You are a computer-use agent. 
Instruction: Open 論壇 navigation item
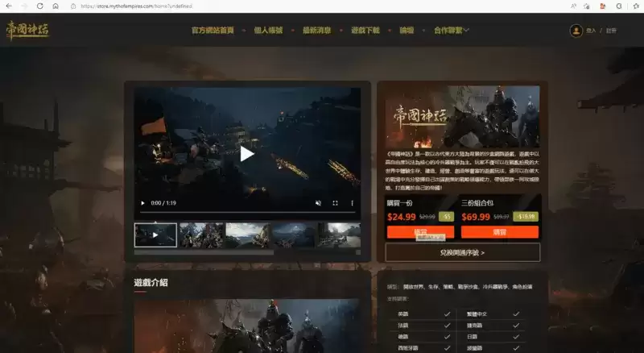(x=407, y=31)
